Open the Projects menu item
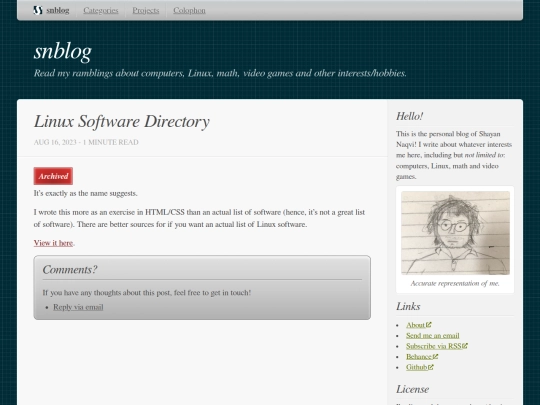 coord(146,10)
